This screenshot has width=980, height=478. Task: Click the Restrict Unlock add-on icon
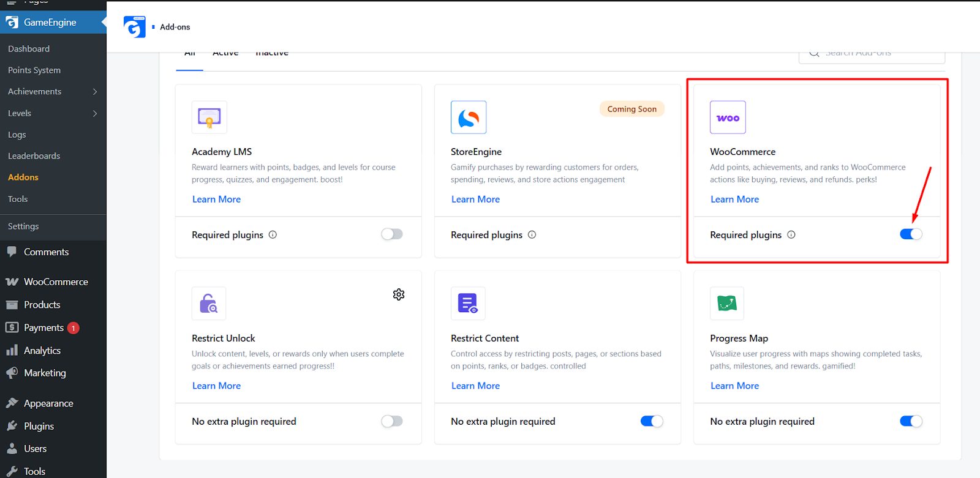click(x=209, y=304)
